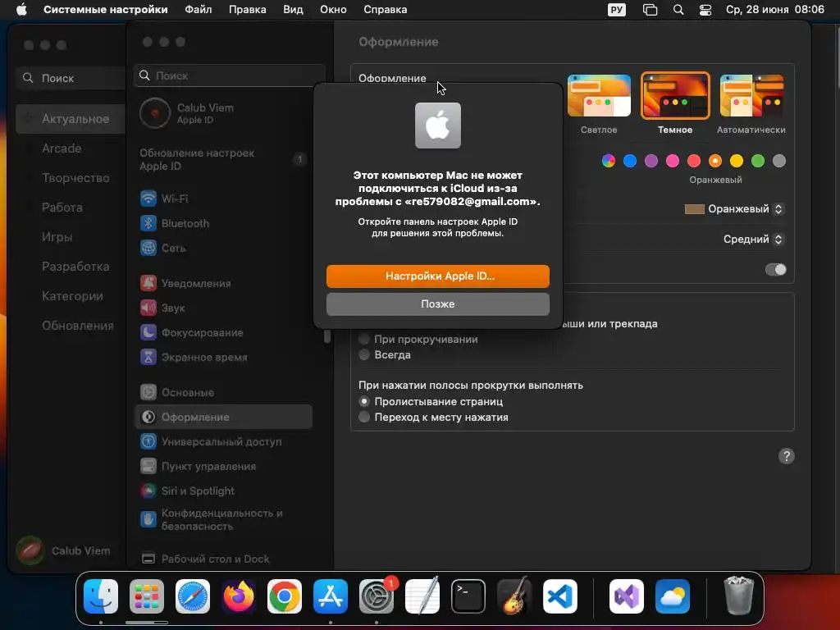Open Launchpad from the Dock
840x630 pixels.
(147, 596)
